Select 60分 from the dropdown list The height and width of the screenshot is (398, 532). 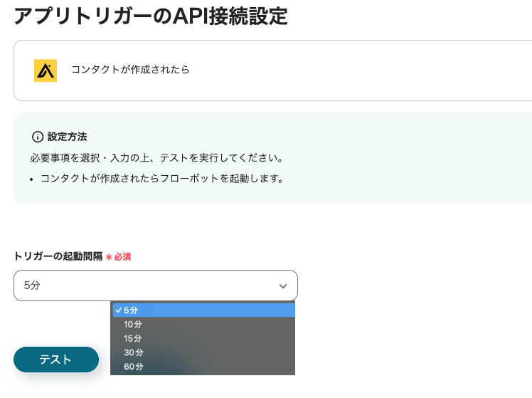203,367
